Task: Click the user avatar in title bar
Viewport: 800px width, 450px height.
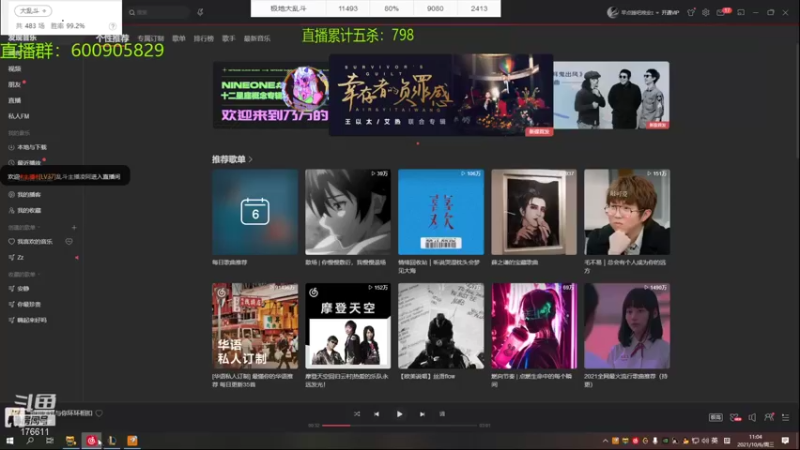Action: (612, 12)
